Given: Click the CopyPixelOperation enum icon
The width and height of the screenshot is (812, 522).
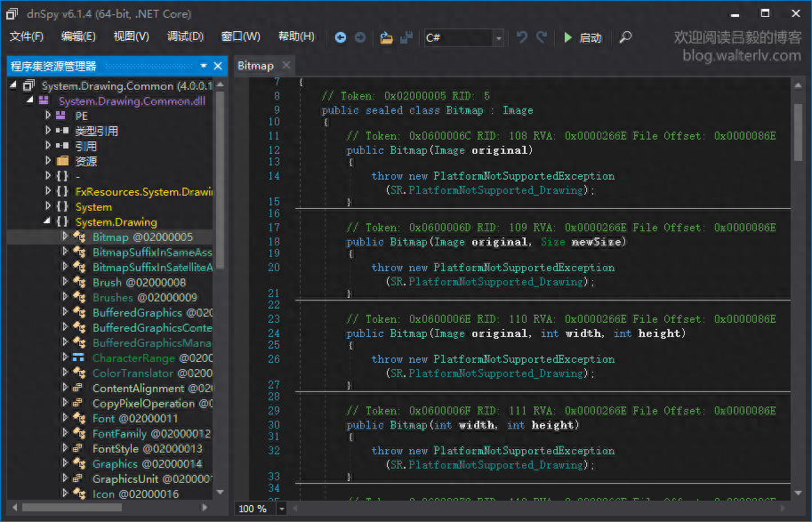Looking at the screenshot, I should pyautogui.click(x=79, y=403).
